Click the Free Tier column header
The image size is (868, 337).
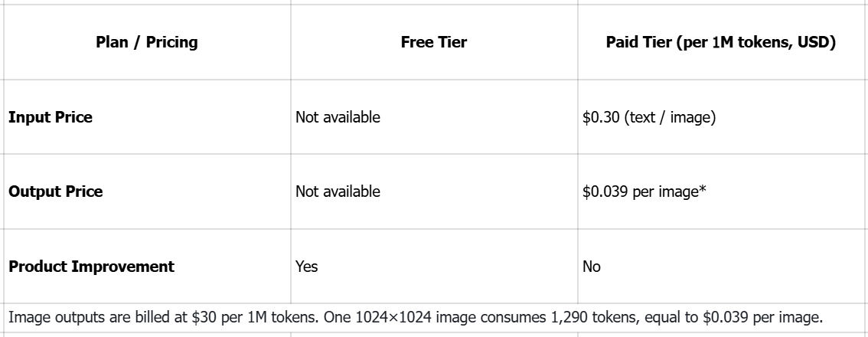point(434,42)
